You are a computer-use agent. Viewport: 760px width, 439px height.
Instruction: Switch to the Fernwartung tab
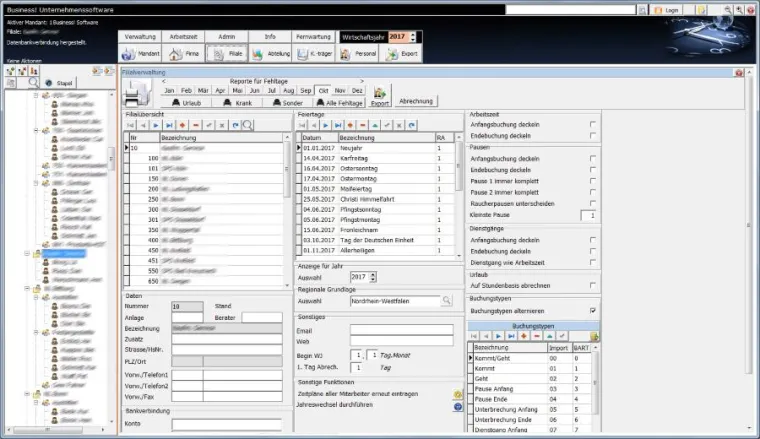314,36
